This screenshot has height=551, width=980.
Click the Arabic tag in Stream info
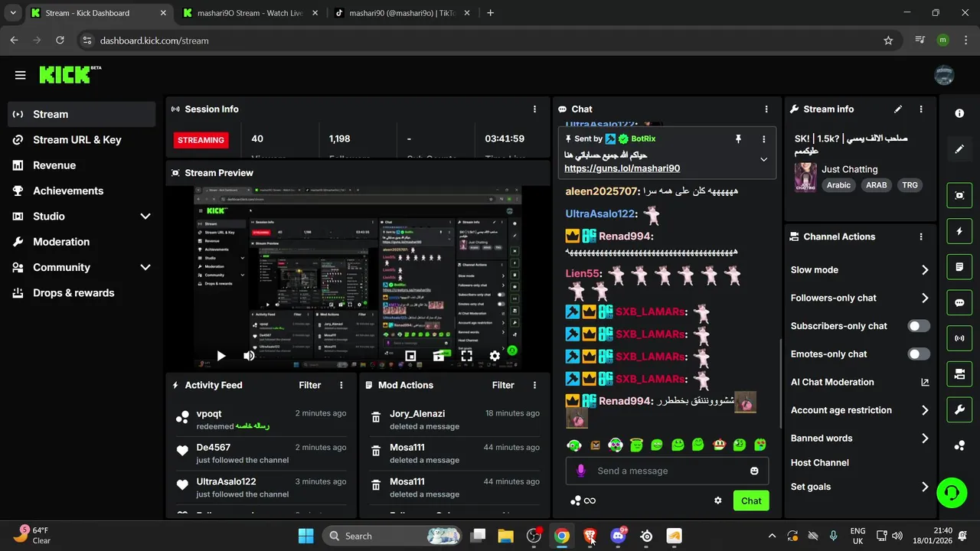click(x=838, y=185)
